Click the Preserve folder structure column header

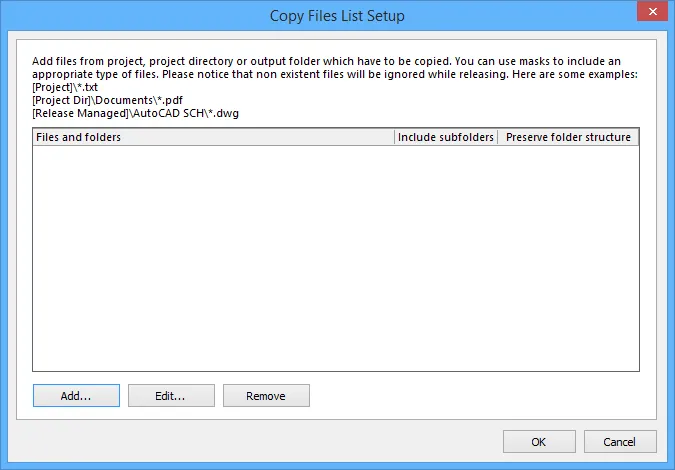[x=568, y=137]
